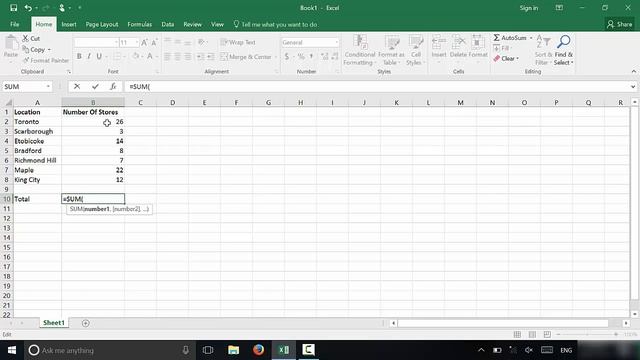Toggle Wrap Text
The height and width of the screenshot is (360, 640).
pos(238,42)
